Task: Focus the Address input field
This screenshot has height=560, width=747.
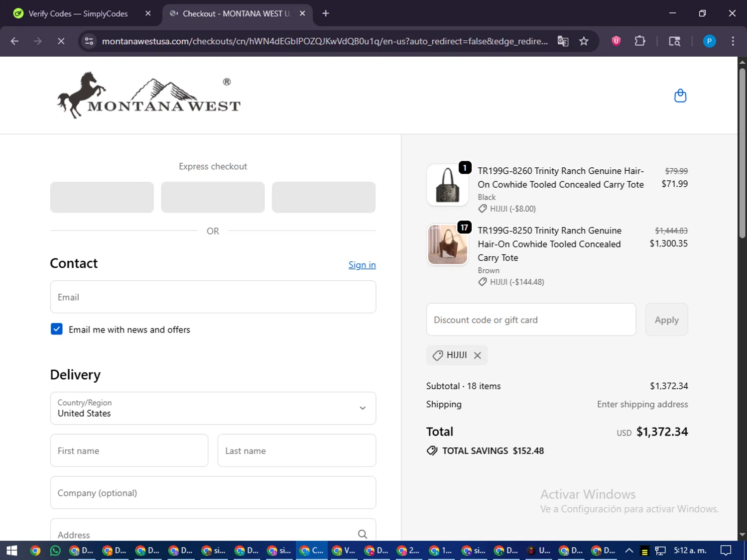Action: tap(213, 530)
